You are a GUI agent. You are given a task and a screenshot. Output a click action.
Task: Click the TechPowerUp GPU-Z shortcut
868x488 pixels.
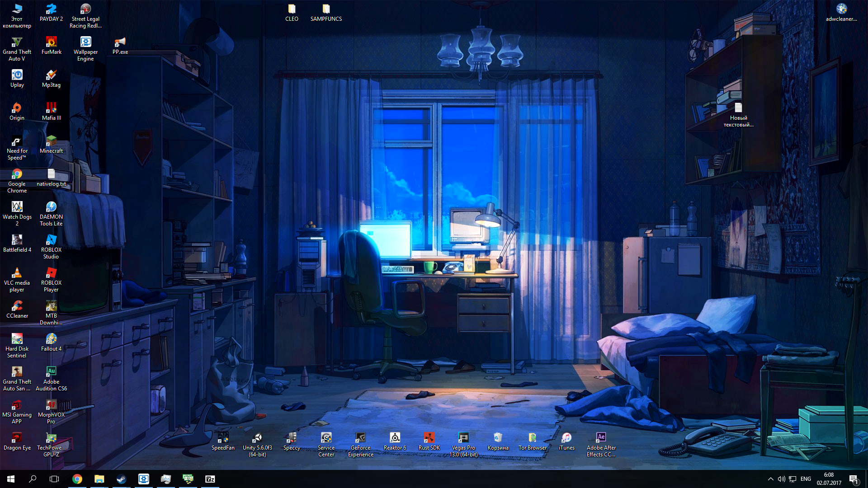pos(51,445)
